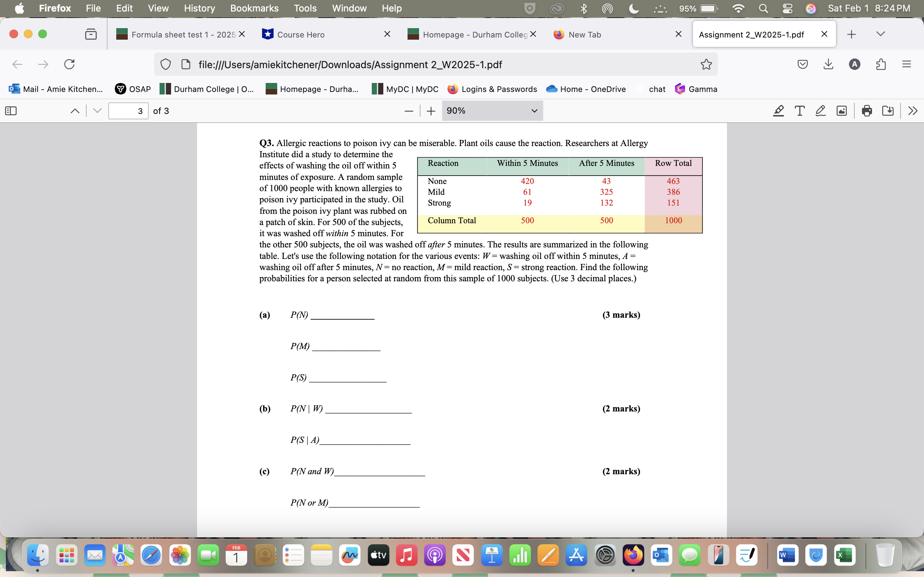Select the Draw annotation tool
This screenshot has height=577, width=924.
click(820, 111)
